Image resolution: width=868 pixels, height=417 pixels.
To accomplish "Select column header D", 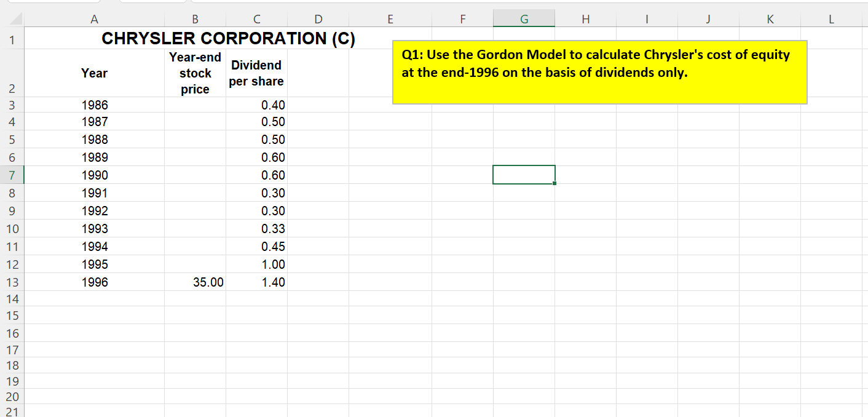I will (x=318, y=19).
